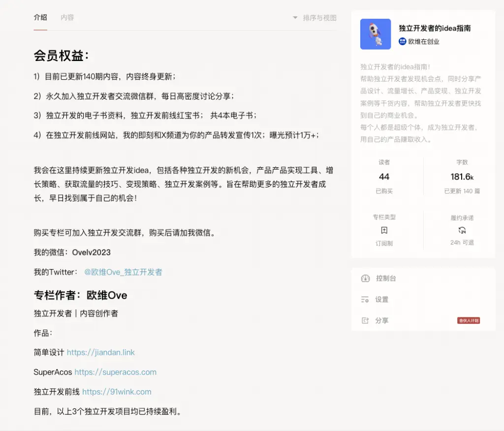This screenshot has height=431, width=504.
Task: Open the superacos.com link
Action: pos(115,372)
